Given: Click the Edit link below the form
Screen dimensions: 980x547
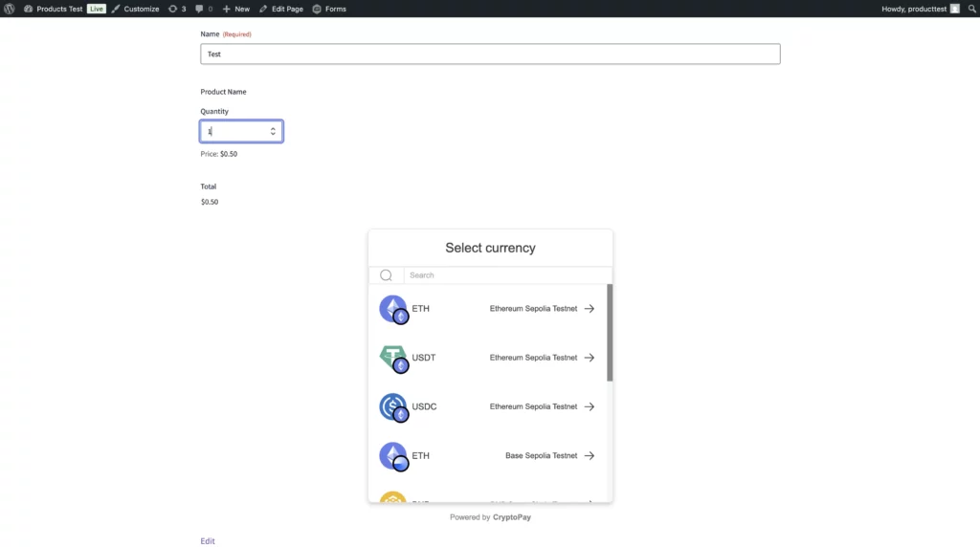Looking at the screenshot, I should [208, 541].
